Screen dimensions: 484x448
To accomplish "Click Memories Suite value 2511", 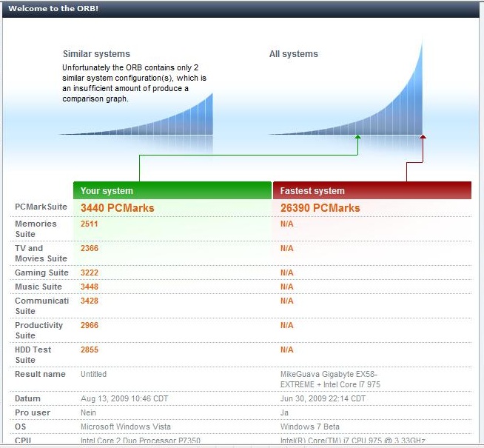I will (90, 224).
